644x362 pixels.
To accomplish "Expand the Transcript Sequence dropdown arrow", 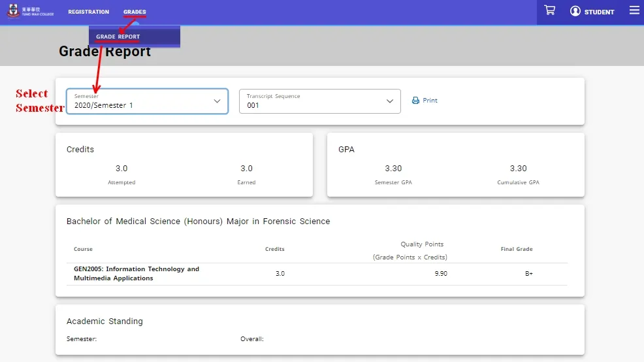I will [x=390, y=101].
